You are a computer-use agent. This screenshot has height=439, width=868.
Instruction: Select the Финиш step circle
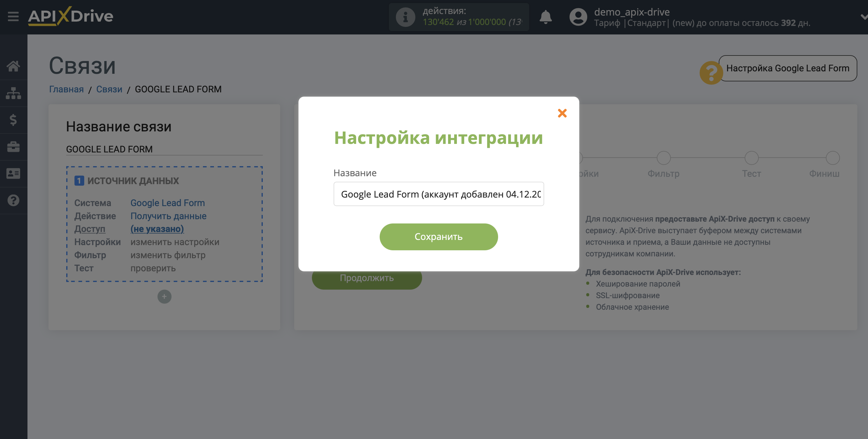point(832,158)
